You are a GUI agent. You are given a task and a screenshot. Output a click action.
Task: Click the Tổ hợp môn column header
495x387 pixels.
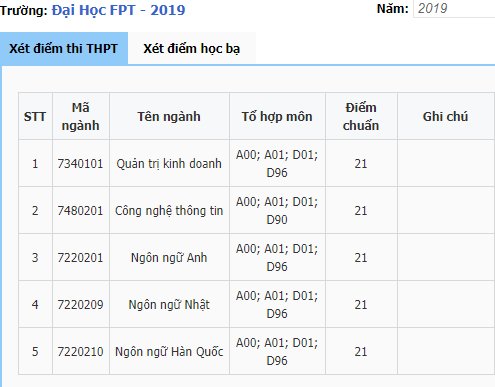277,116
